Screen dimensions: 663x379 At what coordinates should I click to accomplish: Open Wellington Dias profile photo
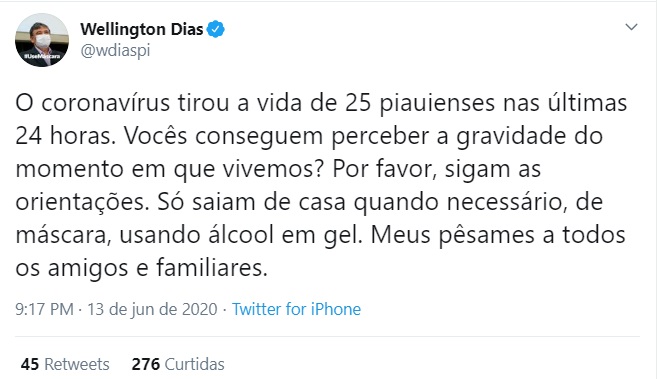click(42, 40)
